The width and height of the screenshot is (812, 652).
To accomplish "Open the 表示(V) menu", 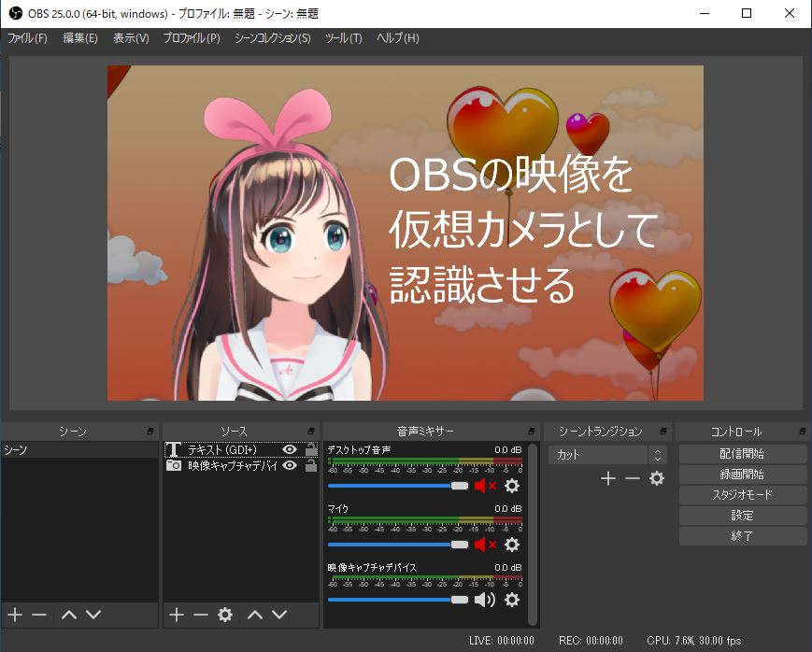I will (x=131, y=38).
